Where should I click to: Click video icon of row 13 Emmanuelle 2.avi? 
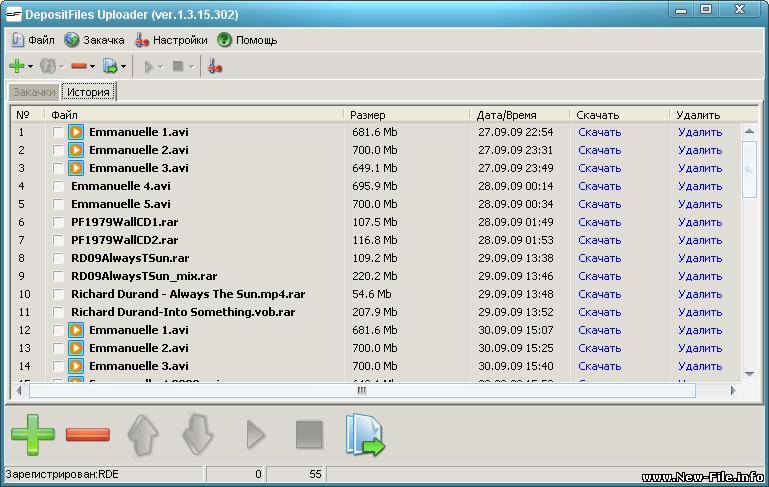[x=76, y=348]
